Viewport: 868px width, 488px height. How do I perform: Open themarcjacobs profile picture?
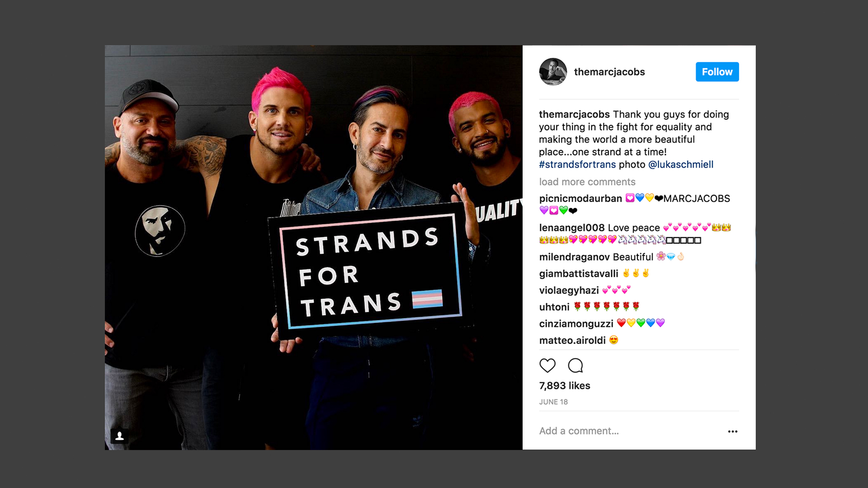[553, 72]
